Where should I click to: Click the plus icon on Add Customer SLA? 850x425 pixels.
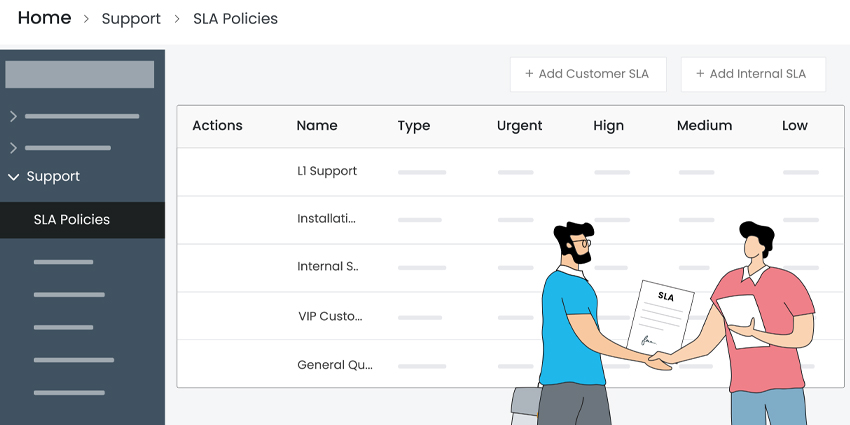coord(529,74)
